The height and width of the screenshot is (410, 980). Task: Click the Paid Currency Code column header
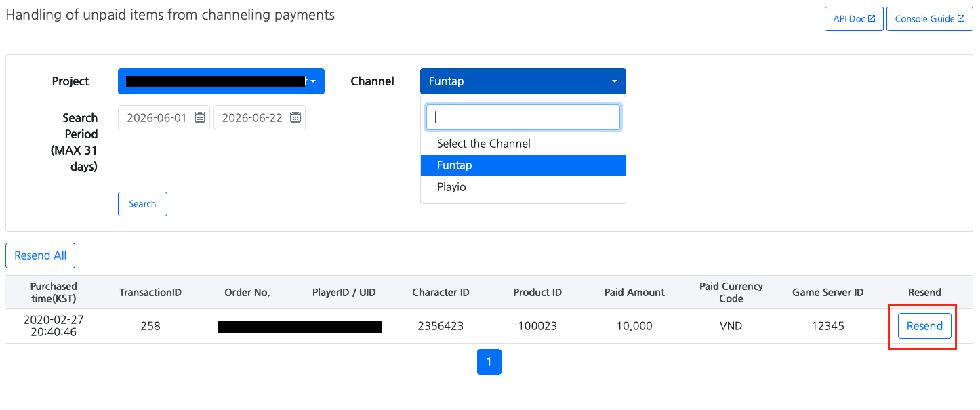(x=731, y=292)
